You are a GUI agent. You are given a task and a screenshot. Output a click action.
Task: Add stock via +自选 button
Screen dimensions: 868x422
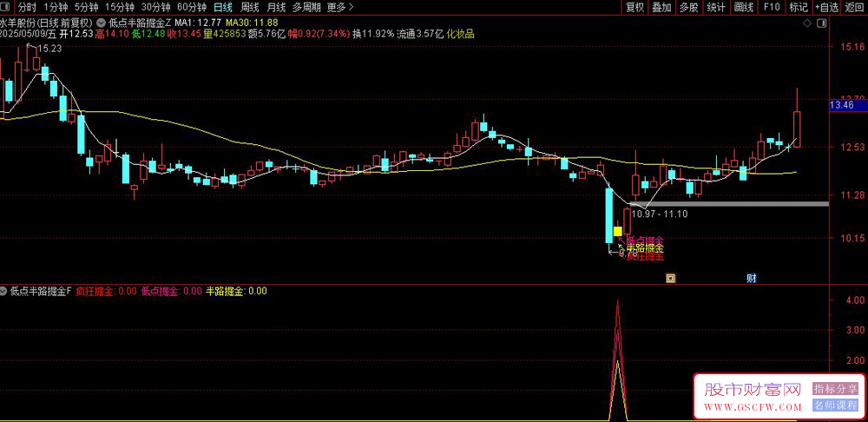click(826, 7)
